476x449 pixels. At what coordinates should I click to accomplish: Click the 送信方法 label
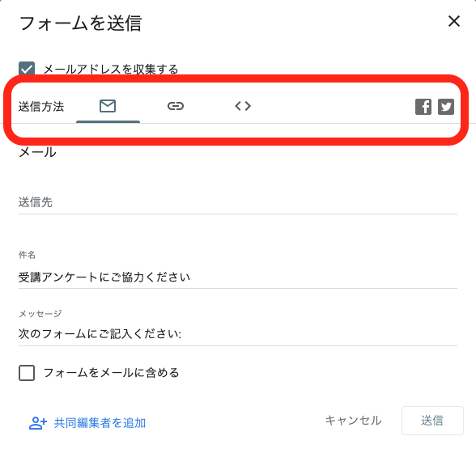(x=41, y=107)
